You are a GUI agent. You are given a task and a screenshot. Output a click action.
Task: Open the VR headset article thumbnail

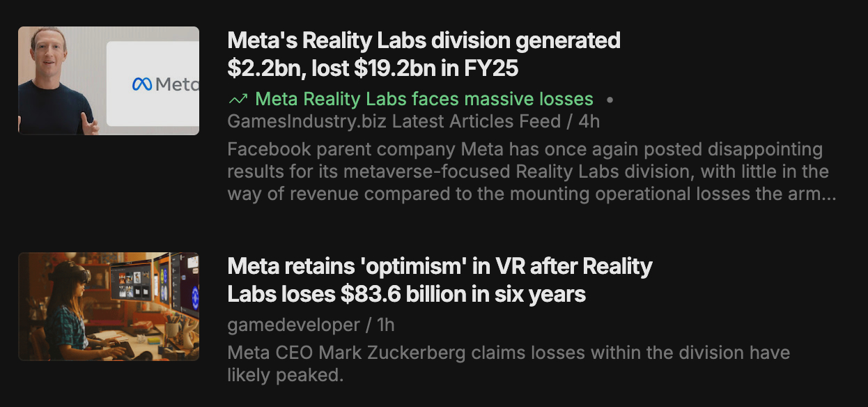109,307
